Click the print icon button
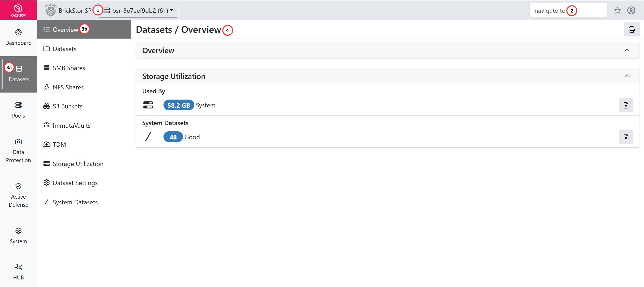The image size is (644, 287). click(x=631, y=29)
